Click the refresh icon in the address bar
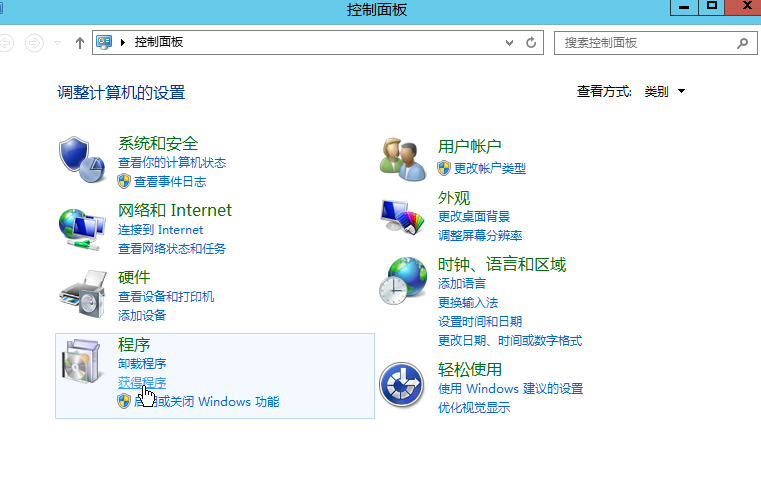This screenshot has width=761, height=486. [531, 43]
